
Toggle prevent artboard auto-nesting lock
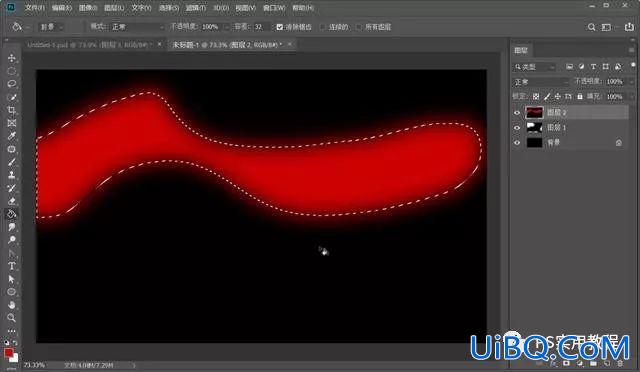pyautogui.click(x=568, y=97)
